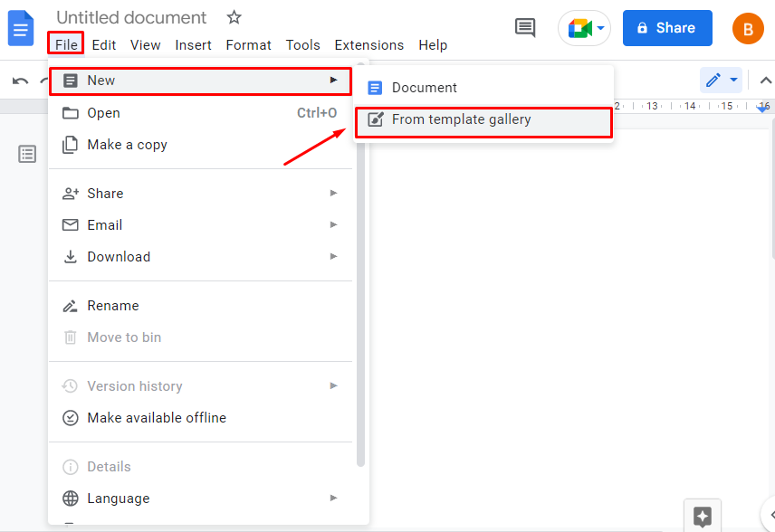Select Make available offline
The image size is (775, 532).
[200, 418]
